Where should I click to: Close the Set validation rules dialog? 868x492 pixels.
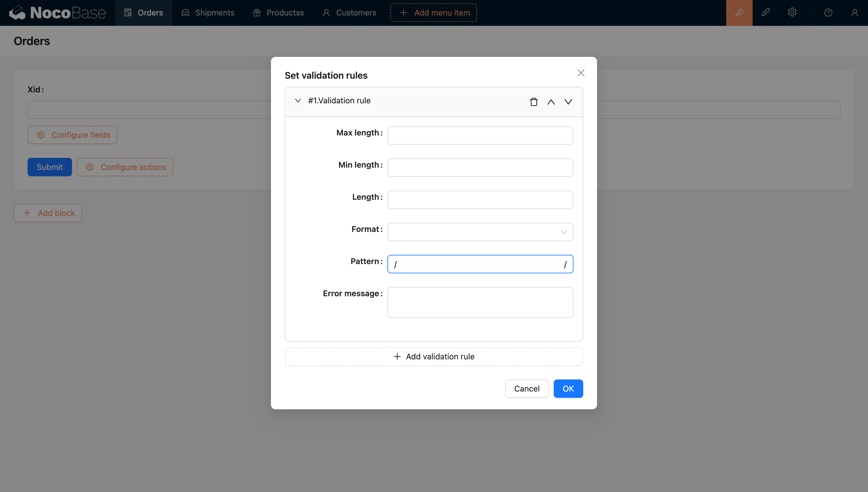(580, 73)
